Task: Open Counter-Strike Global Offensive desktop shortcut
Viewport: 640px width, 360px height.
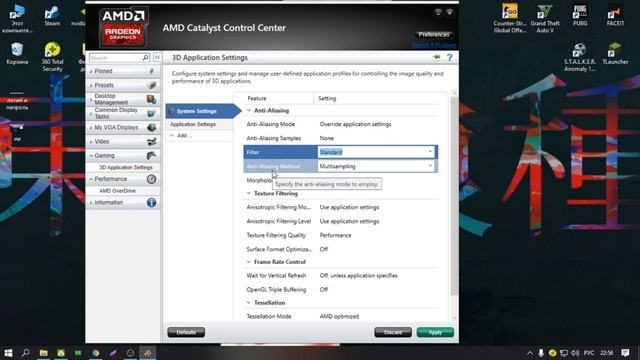Action: 510,18
